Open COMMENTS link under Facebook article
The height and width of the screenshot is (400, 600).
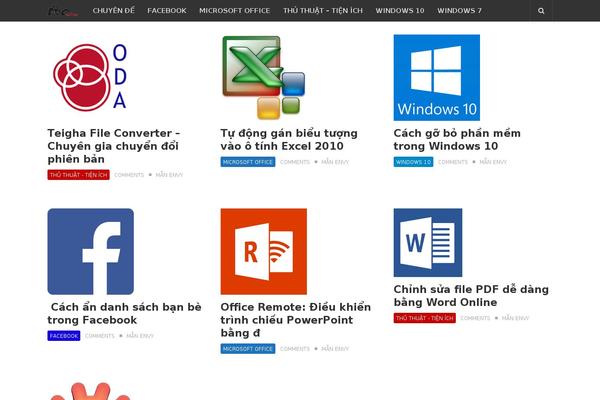(99, 336)
